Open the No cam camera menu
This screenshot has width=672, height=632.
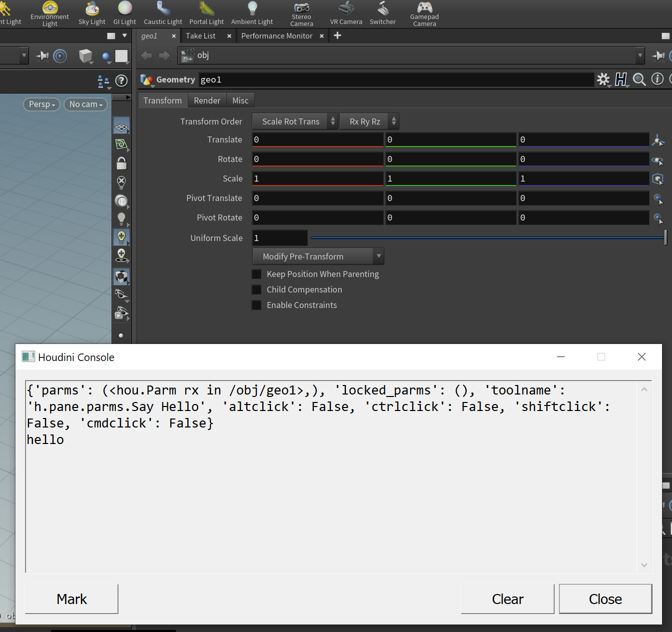click(86, 104)
